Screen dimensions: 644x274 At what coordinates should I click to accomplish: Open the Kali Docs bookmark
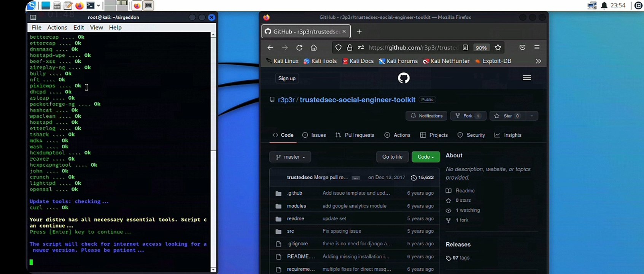coord(358,61)
